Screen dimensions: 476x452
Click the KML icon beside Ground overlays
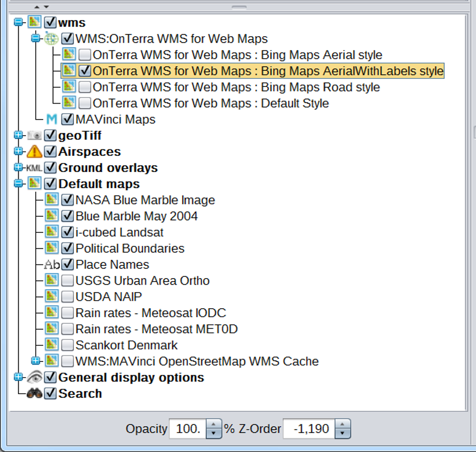coord(34,168)
